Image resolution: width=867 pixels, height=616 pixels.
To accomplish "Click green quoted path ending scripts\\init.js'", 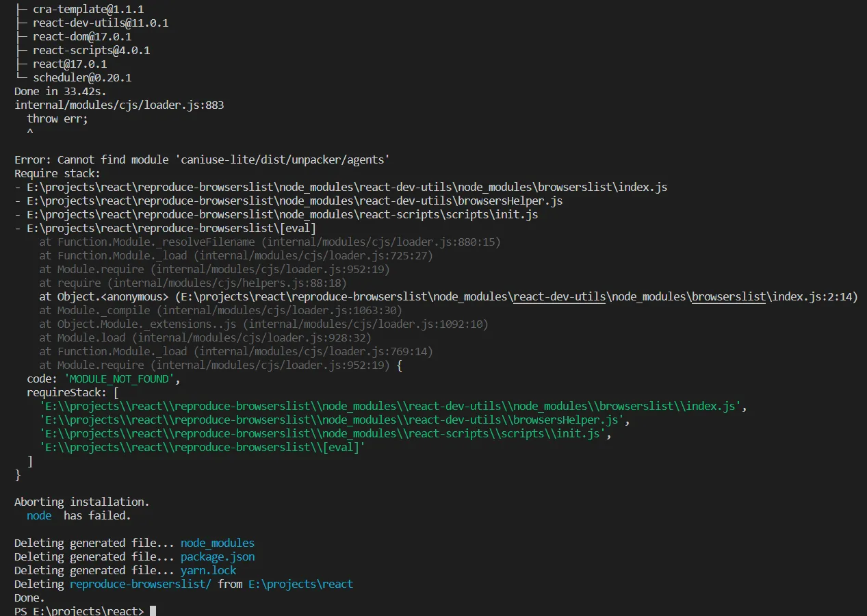I will (x=322, y=433).
